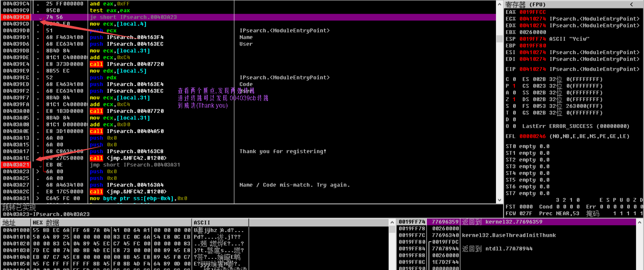Select row at address 00403A00

248,111
